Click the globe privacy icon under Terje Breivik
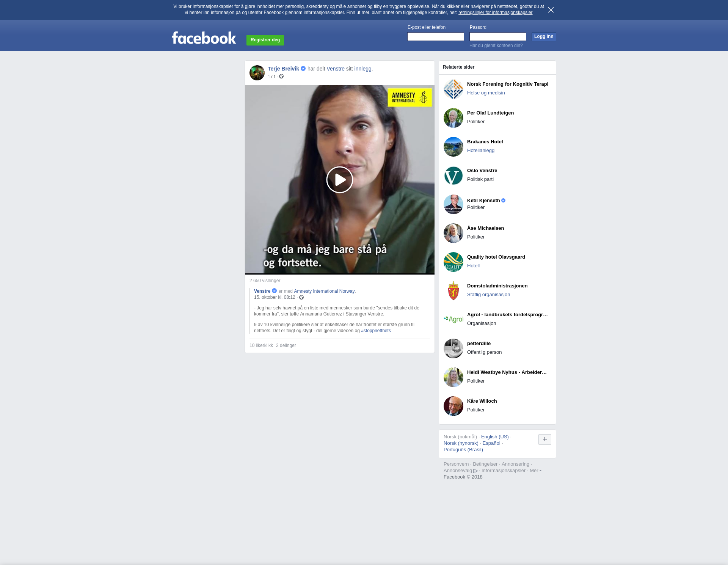Screen dimensions: 728x565 point(281,77)
